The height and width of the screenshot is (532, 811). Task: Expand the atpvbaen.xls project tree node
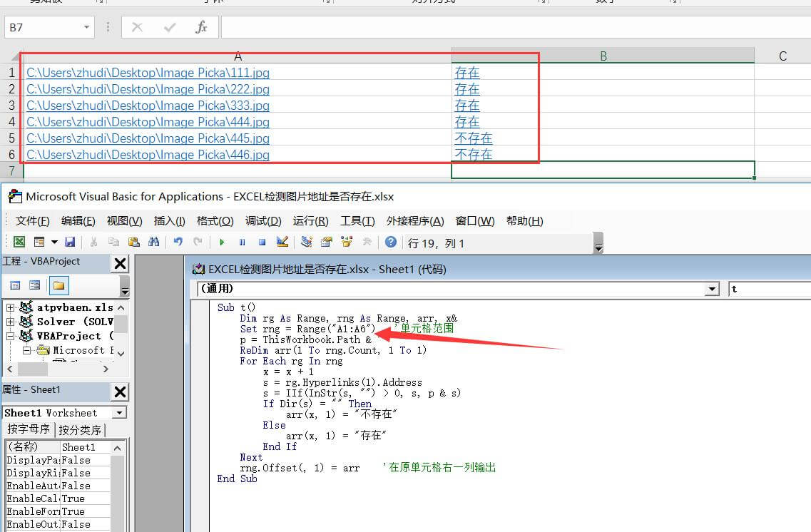pyautogui.click(x=10, y=307)
